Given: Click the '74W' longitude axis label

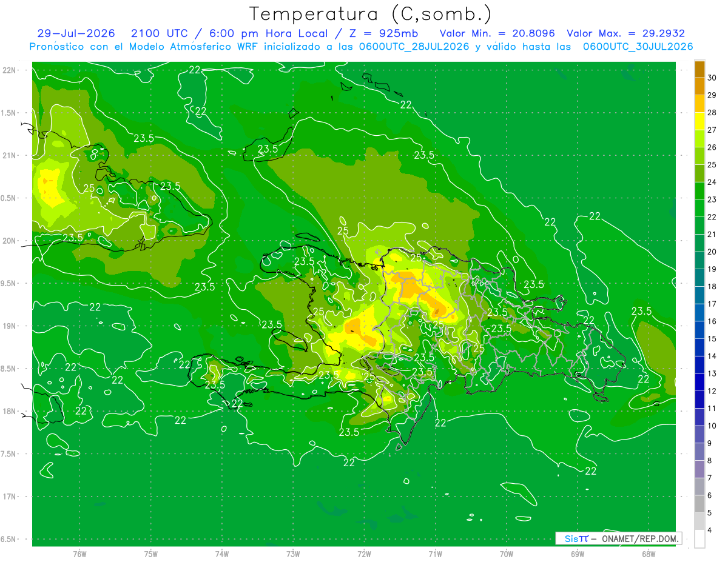Looking at the screenshot, I should (222, 554).
